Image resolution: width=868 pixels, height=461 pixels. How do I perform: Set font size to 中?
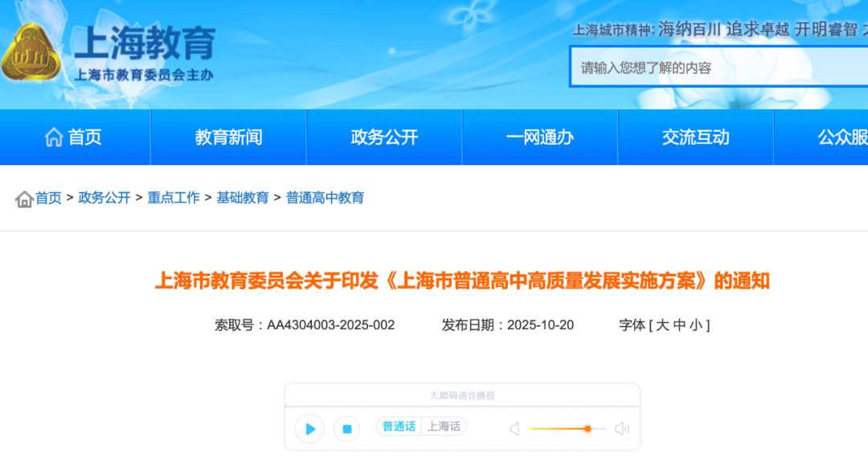[x=679, y=325]
